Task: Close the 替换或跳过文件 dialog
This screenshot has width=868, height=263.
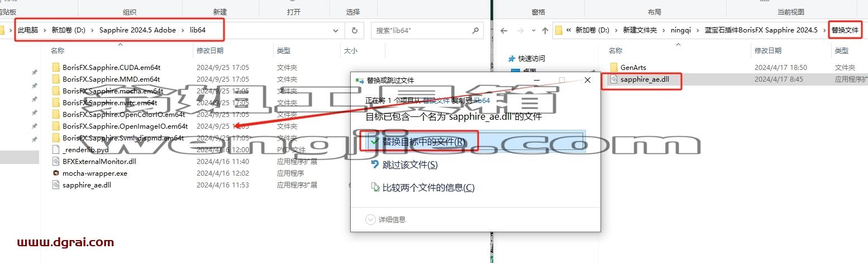Action: [x=588, y=81]
